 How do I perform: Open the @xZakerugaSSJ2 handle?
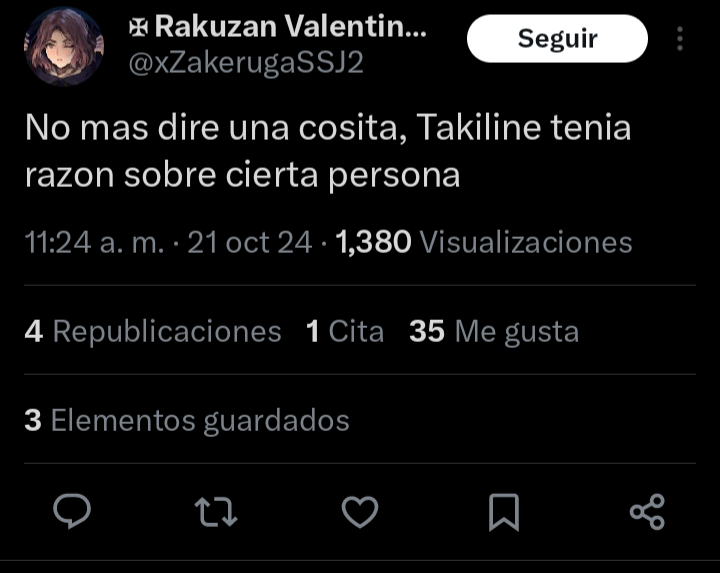246,63
